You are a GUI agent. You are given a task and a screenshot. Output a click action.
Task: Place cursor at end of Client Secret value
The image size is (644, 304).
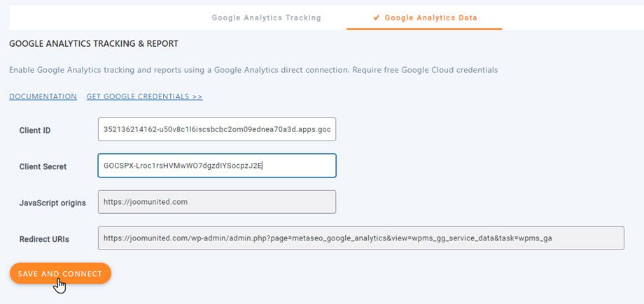click(262, 166)
